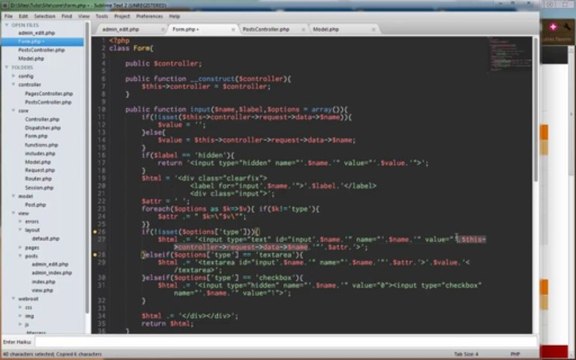Screen dimensions: 576x360
Task: Collapse the OPEN FILES section
Action: click(x=7, y=25)
